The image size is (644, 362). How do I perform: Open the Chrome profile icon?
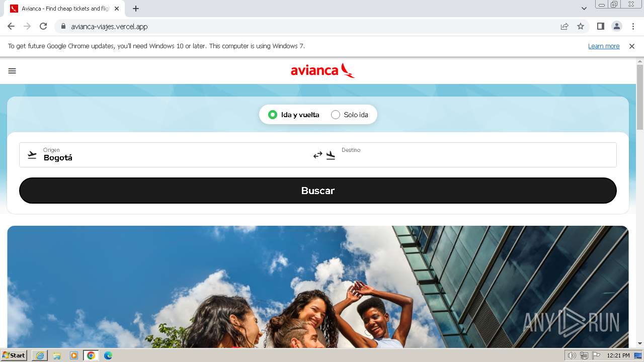(616, 27)
